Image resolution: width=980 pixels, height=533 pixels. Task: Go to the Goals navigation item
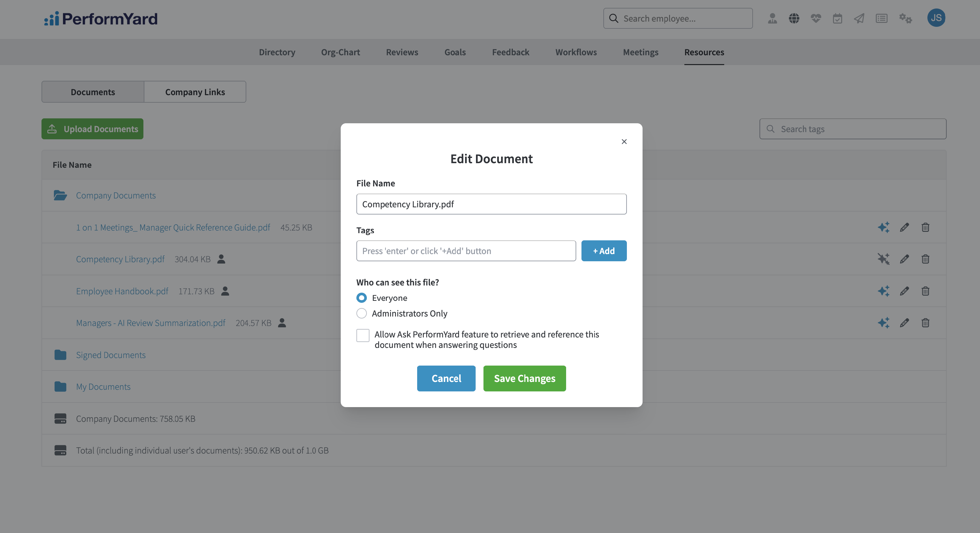(x=455, y=52)
